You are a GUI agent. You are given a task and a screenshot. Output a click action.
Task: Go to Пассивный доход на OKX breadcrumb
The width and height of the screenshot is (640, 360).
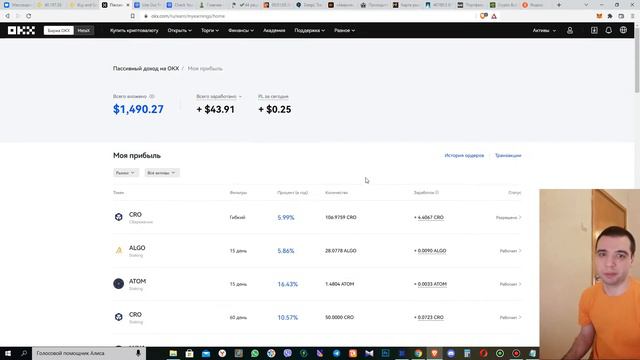[146, 69]
